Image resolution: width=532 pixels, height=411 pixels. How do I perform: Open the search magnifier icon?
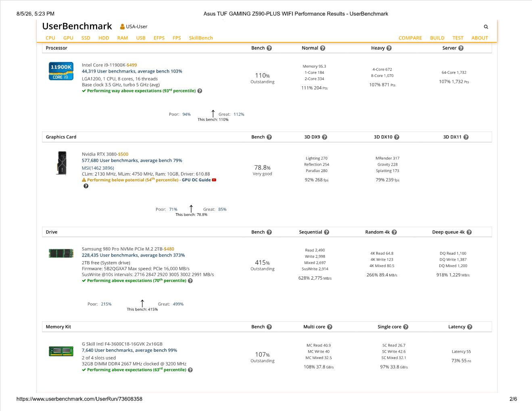pos(486,27)
